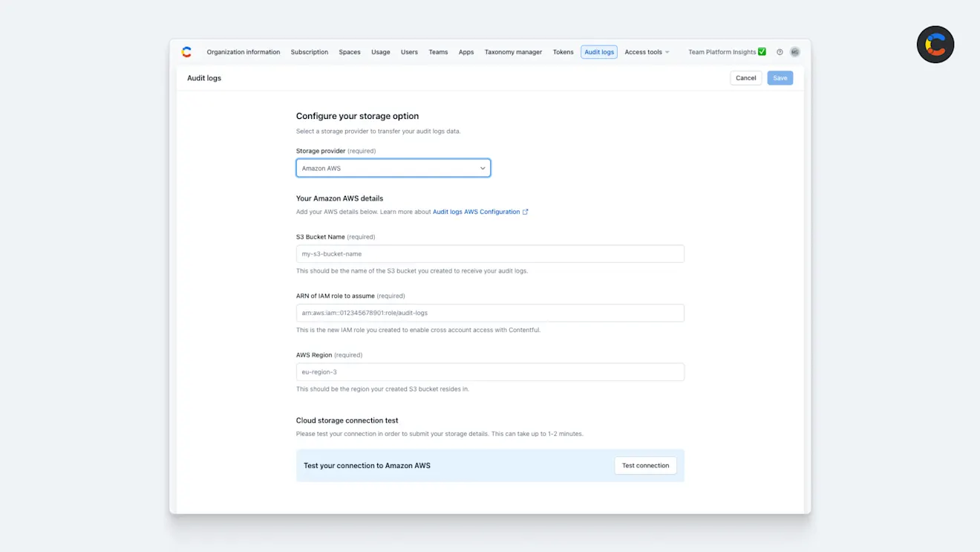
Task: Open the Tokens section
Action: [x=563, y=51]
